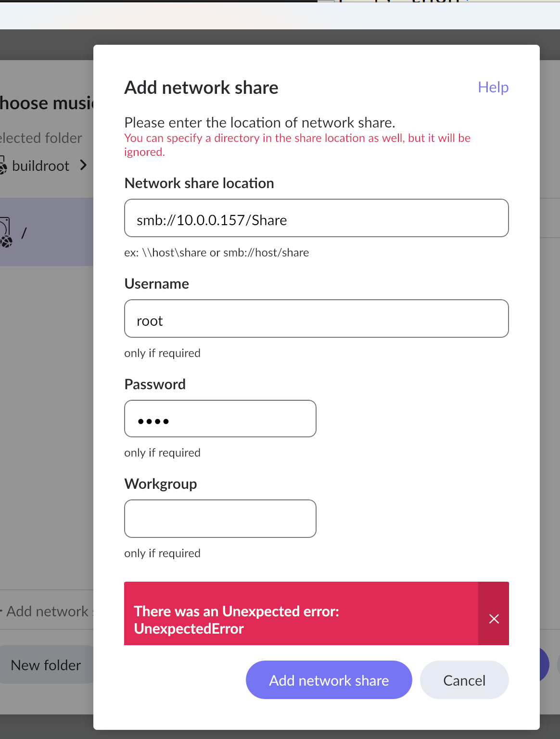Click the background Add network option
Viewport: 560px width, 739px height.
pyautogui.click(x=47, y=612)
